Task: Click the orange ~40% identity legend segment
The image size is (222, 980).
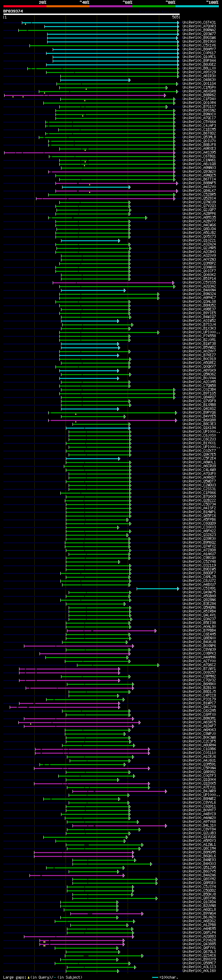Action: [x=68, y=6]
